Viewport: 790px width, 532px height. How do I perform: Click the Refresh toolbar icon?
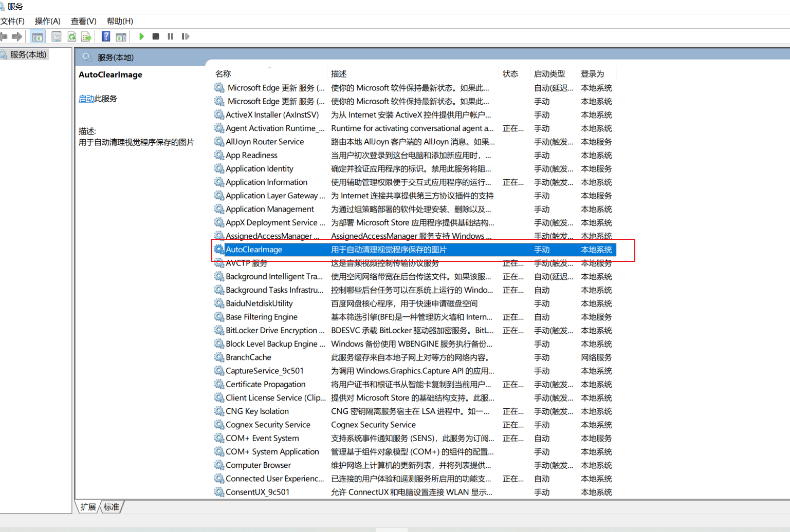tap(72, 36)
